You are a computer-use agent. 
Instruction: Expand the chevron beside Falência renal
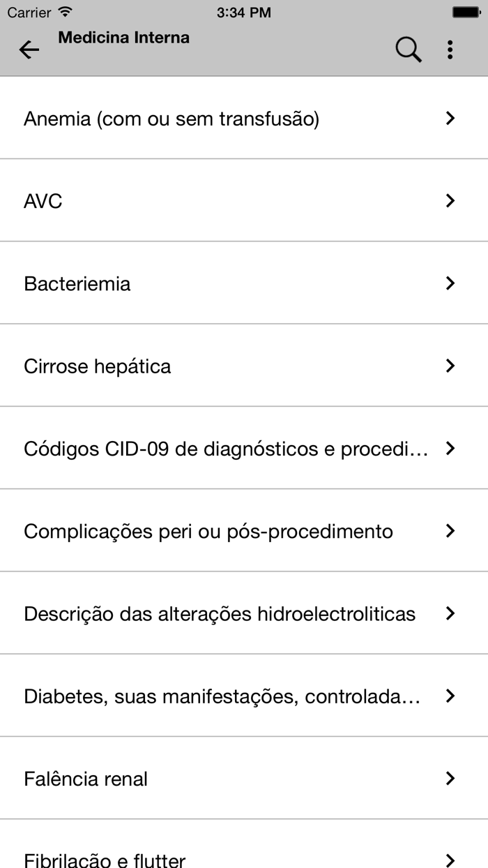[451, 778]
